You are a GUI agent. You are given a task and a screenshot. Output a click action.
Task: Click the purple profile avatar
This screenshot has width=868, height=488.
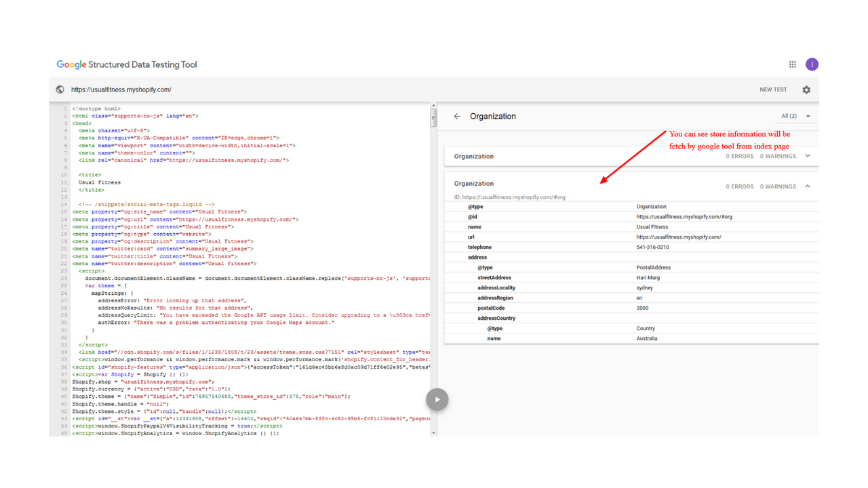point(812,64)
